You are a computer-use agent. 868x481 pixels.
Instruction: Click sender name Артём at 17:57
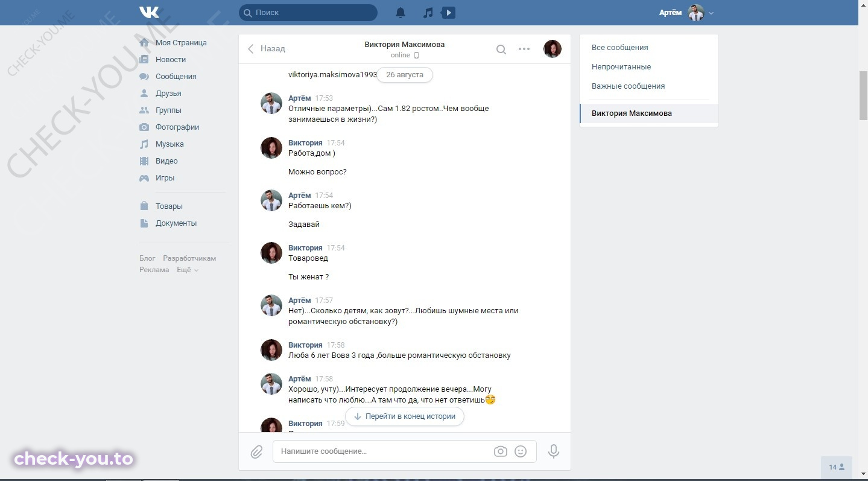(300, 301)
